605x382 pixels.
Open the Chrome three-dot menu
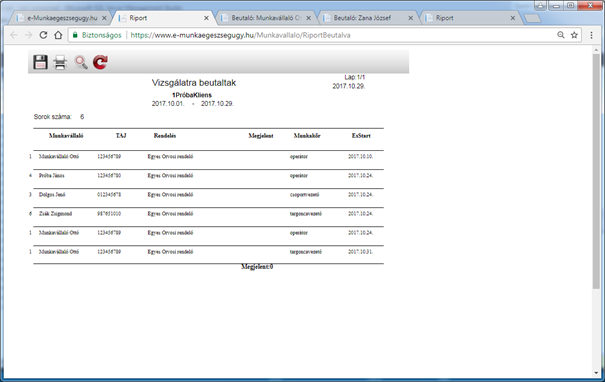[591, 35]
